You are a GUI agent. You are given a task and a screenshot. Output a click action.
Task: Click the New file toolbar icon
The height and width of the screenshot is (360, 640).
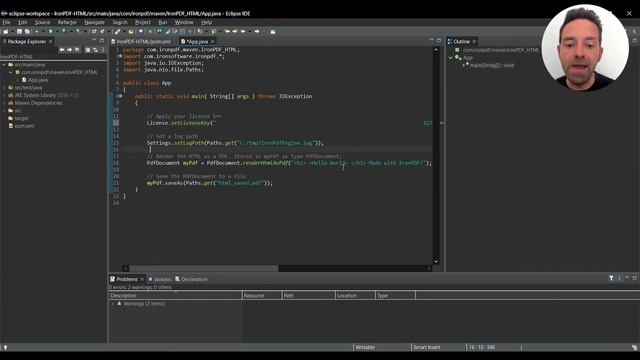[x=6, y=31]
